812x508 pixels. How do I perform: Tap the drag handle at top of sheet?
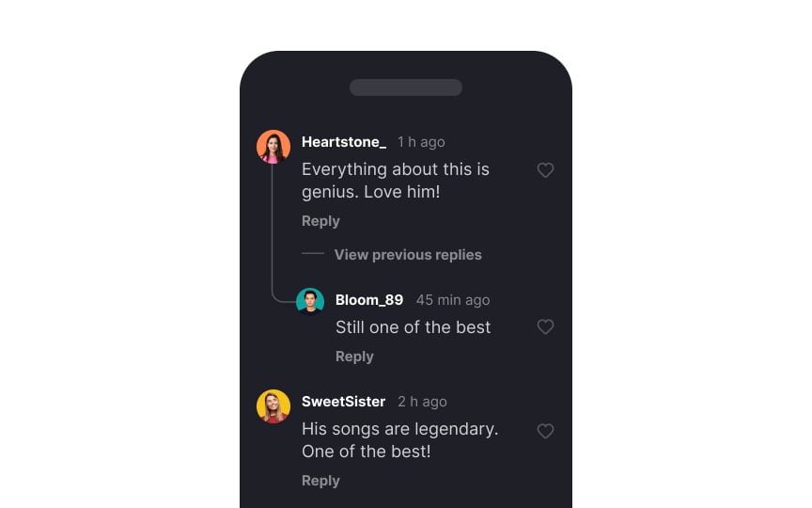[406, 87]
